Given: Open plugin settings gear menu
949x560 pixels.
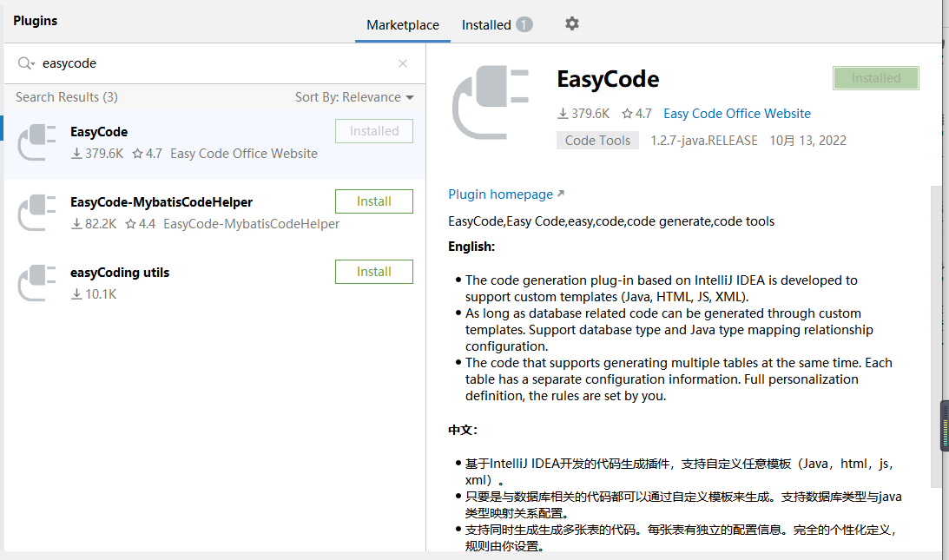Looking at the screenshot, I should click(572, 23).
